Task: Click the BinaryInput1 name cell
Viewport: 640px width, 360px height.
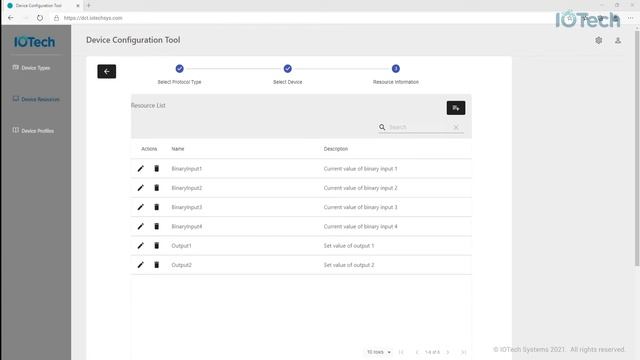Action: coord(187,169)
